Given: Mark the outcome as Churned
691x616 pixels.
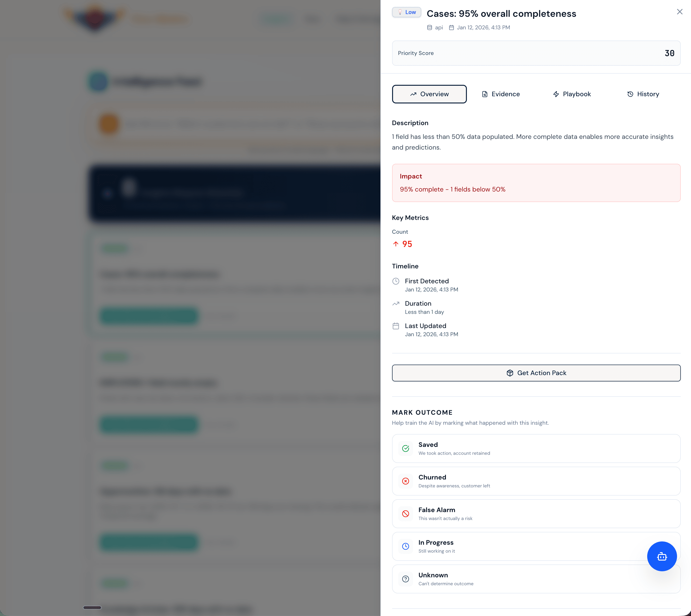Looking at the screenshot, I should coord(536,481).
